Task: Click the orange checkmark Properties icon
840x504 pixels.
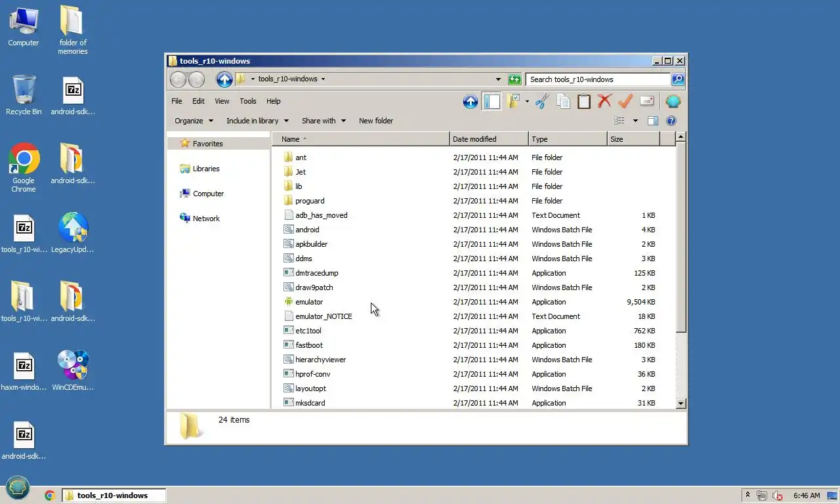Action: (x=625, y=102)
